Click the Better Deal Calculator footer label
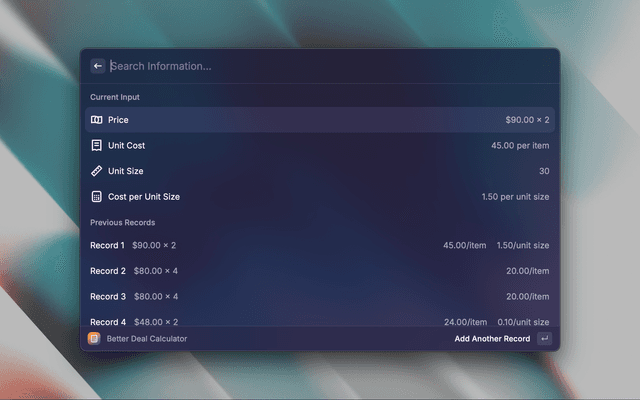Screen dimensions: 640x400 tap(146, 339)
